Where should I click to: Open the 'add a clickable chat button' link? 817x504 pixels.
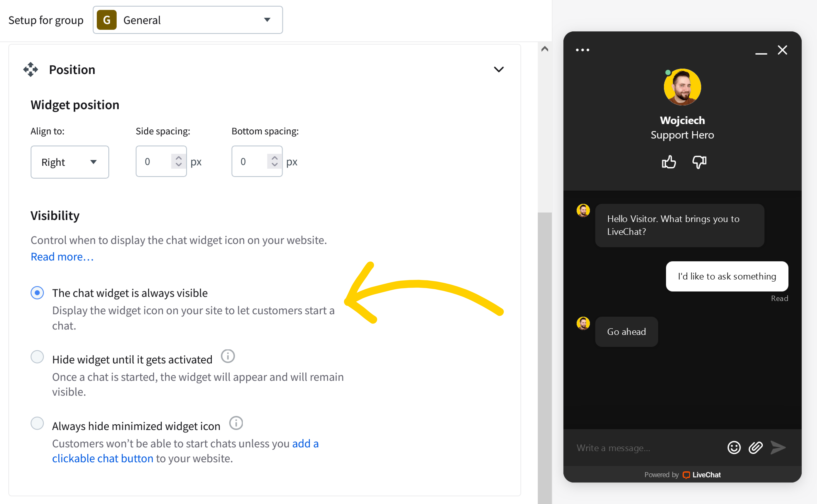coord(103,458)
